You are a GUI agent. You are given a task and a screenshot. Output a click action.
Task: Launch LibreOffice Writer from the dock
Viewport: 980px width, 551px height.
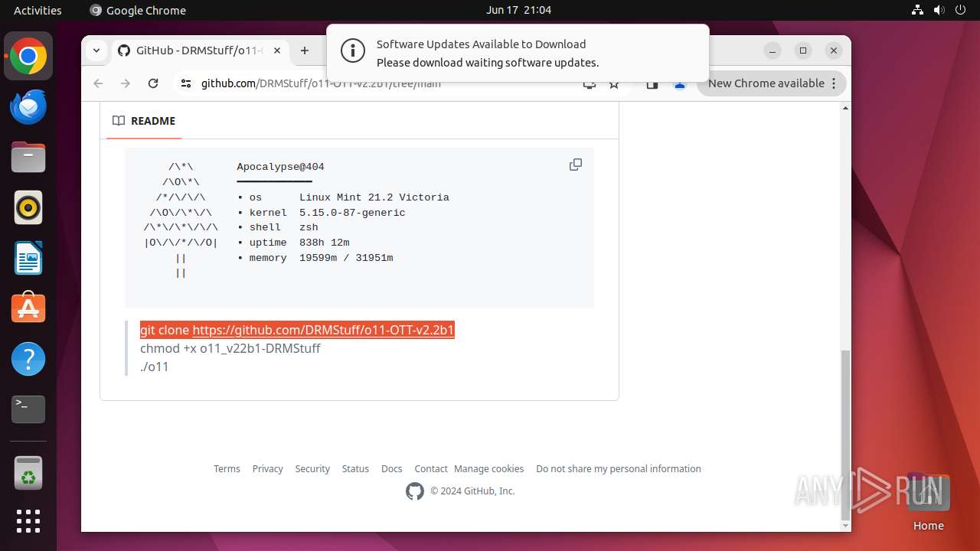(28, 259)
